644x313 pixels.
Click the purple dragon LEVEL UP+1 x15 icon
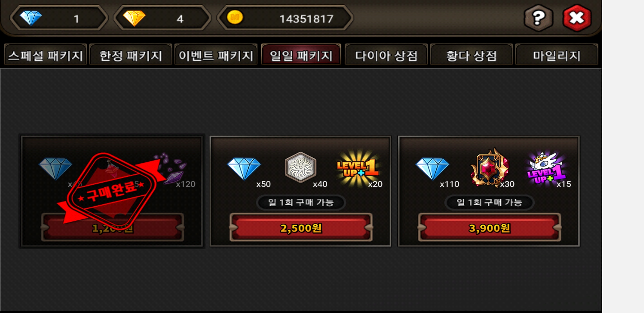[x=546, y=168]
